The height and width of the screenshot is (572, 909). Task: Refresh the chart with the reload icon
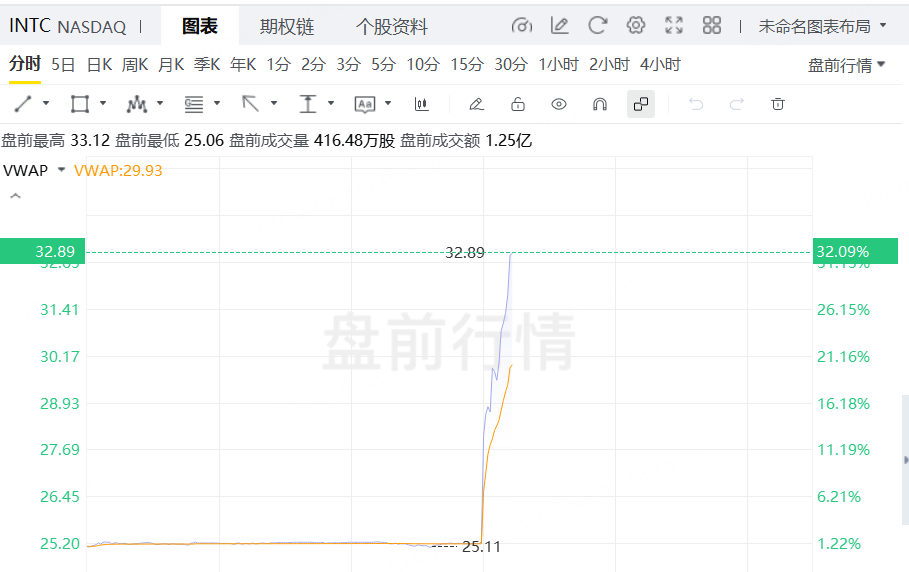click(x=598, y=25)
